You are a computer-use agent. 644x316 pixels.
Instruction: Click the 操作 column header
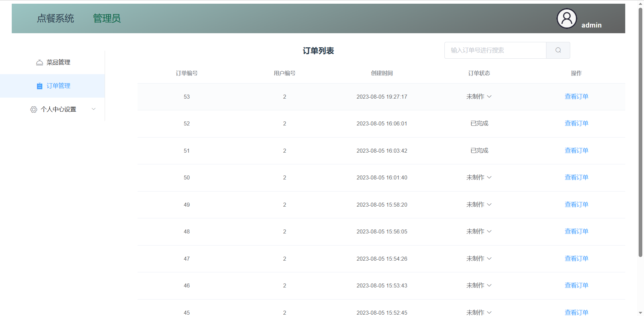(576, 73)
